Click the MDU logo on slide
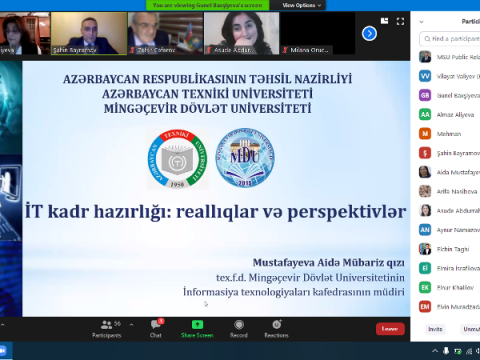The height and width of the screenshot is (360, 480). [x=245, y=158]
